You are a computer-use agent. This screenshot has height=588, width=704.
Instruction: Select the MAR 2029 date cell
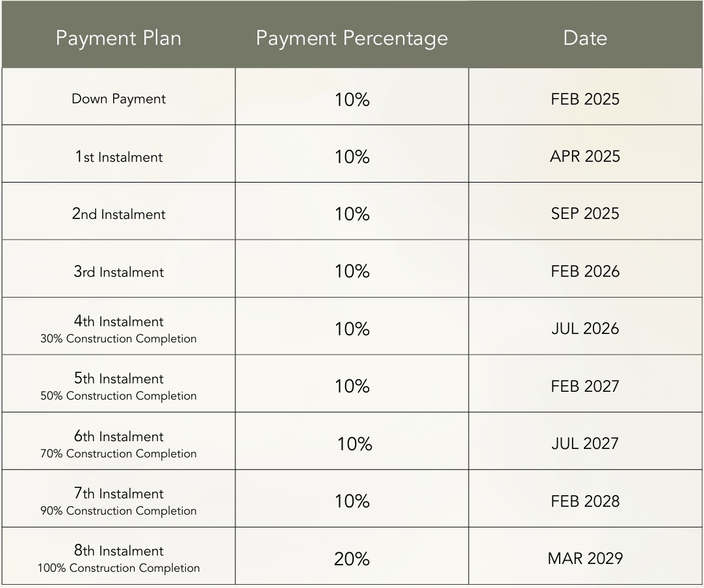click(585, 558)
